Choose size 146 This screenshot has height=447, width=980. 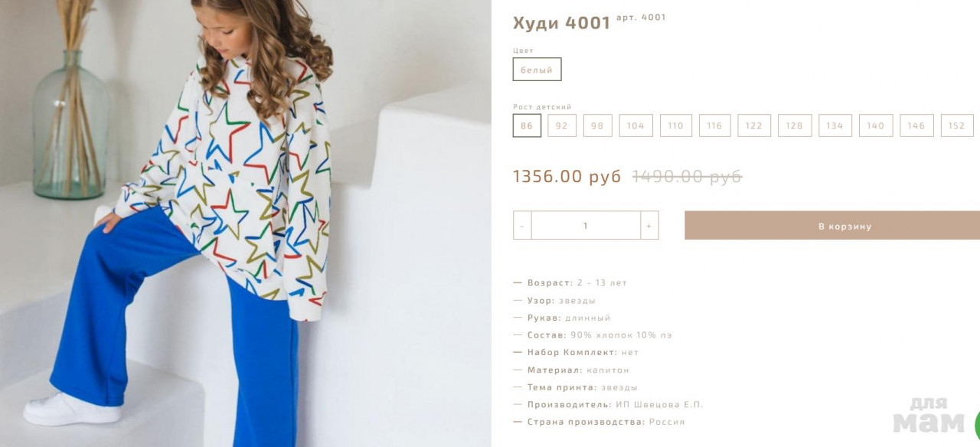pos(916,126)
